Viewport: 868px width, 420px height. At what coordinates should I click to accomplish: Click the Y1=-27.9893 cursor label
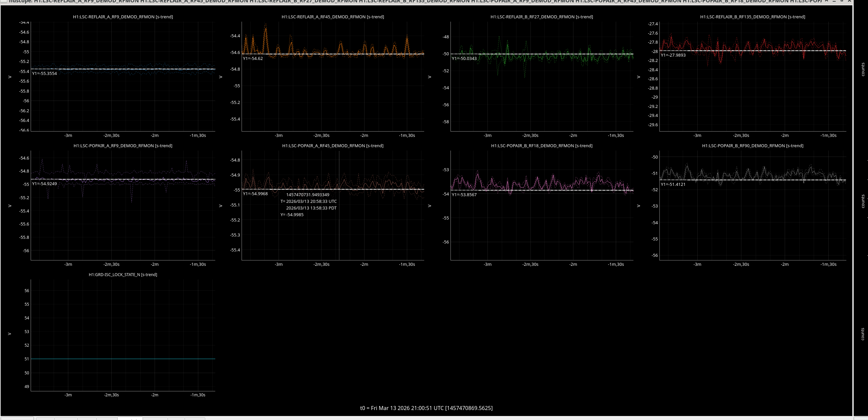pos(673,55)
